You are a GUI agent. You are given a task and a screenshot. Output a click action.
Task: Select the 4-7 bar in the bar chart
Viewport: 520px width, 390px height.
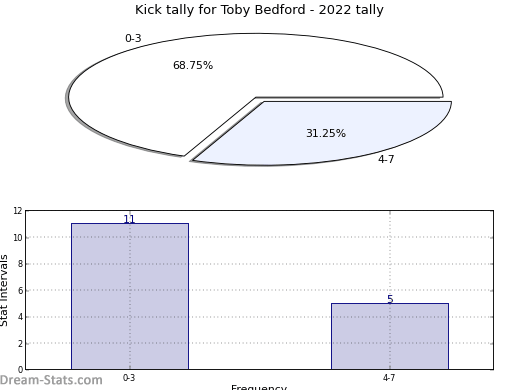coord(390,336)
